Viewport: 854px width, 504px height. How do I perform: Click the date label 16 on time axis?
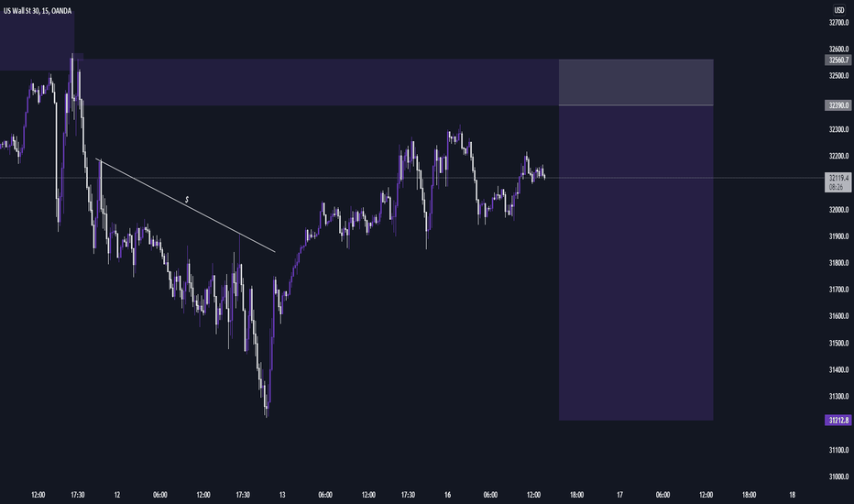tap(447, 495)
